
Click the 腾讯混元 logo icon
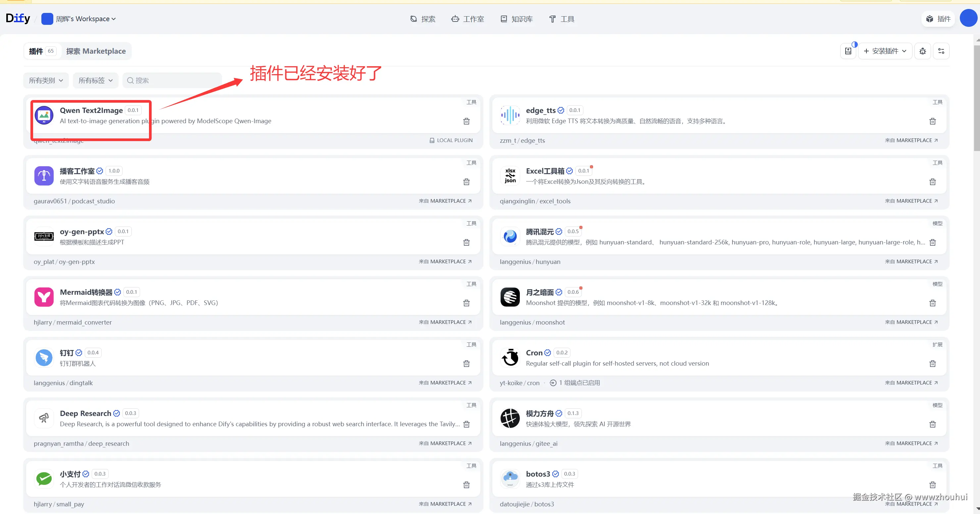(510, 236)
